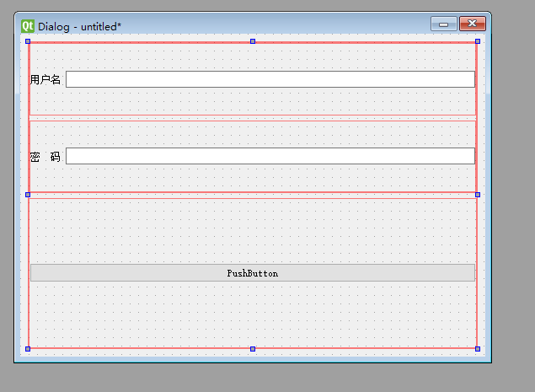
Task: Click the bottom-right selection handle
Action: (478, 349)
